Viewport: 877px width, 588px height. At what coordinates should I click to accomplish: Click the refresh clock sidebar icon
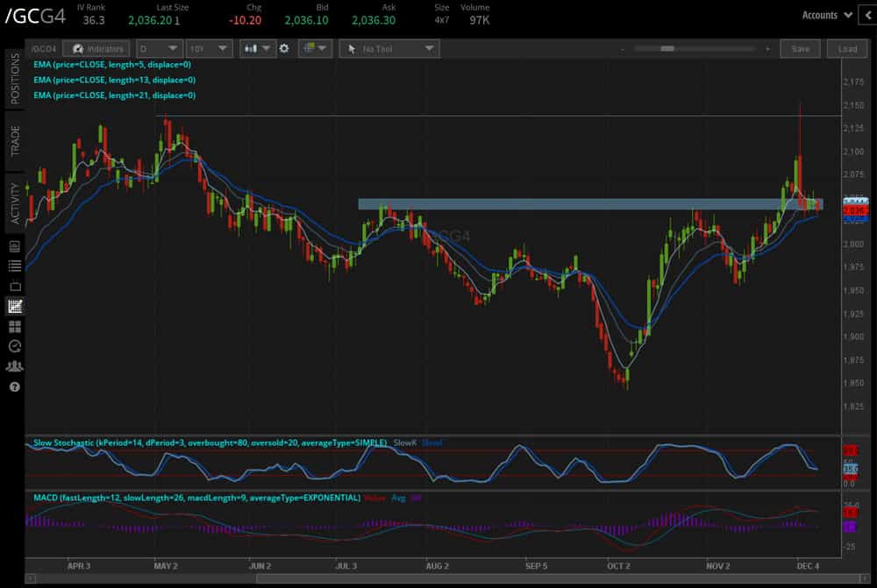(x=15, y=346)
